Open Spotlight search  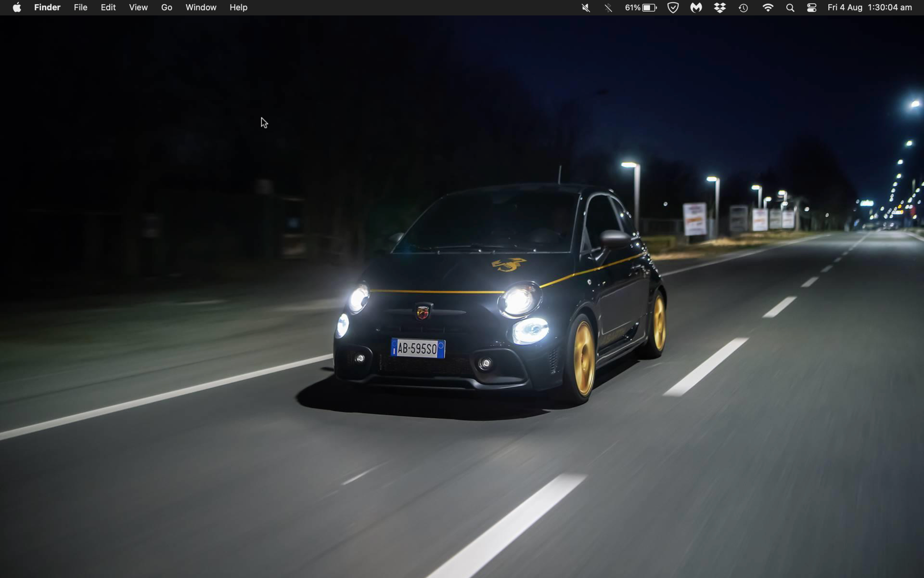click(790, 7)
